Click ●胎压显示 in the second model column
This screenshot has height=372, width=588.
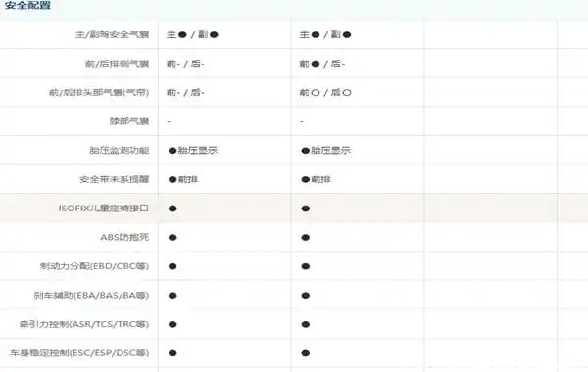pyautogui.click(x=326, y=151)
